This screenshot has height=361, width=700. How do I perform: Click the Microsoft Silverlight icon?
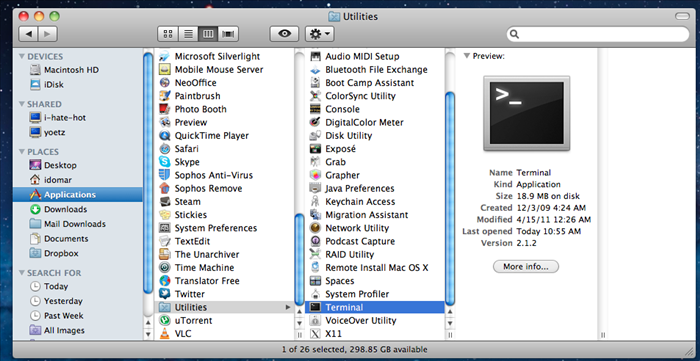pyautogui.click(x=165, y=56)
